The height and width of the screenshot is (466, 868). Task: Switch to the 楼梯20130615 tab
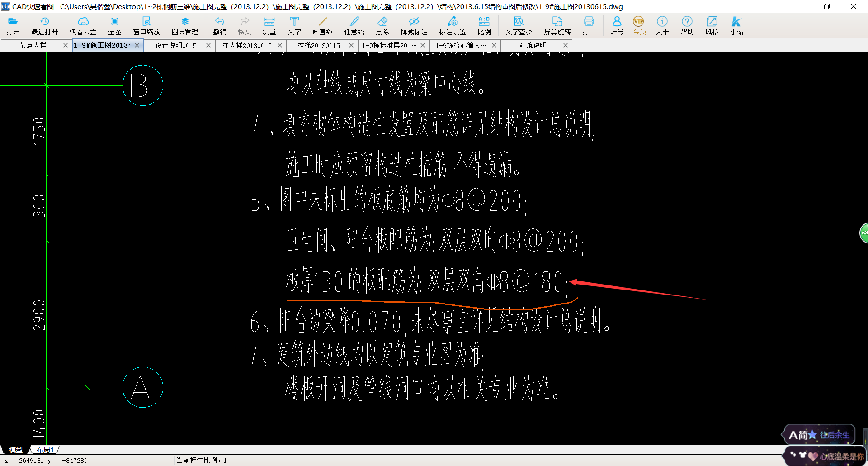(x=319, y=45)
